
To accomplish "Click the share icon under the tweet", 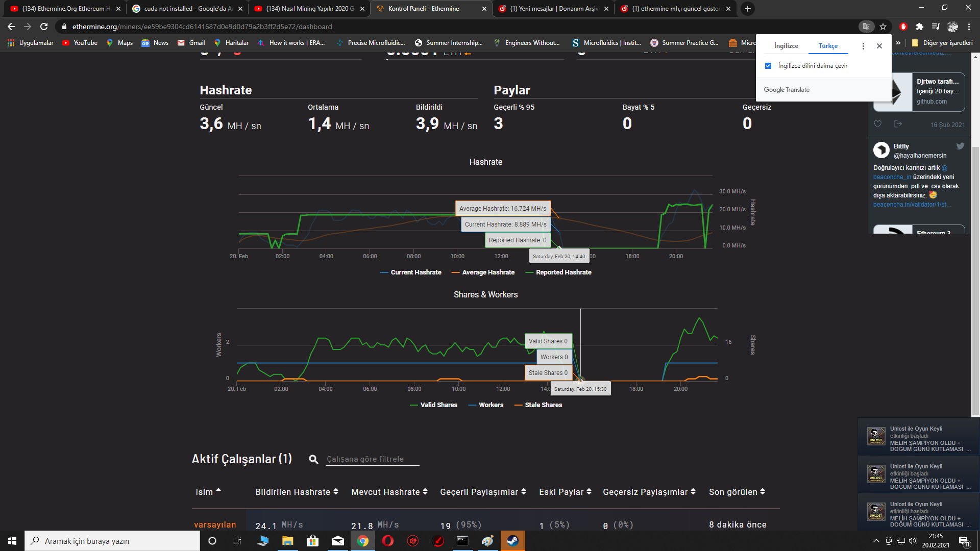I will 898,124.
